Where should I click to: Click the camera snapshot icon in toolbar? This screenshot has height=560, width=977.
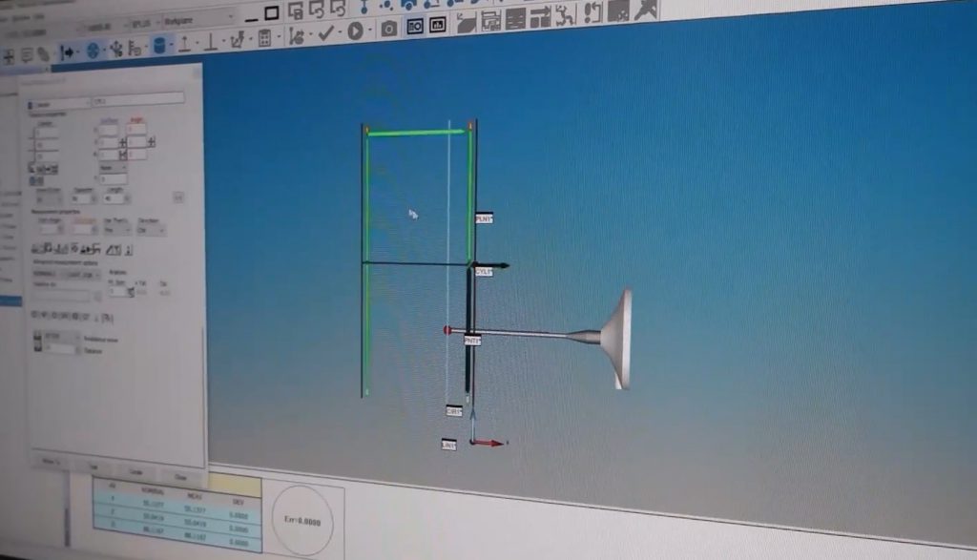(388, 29)
